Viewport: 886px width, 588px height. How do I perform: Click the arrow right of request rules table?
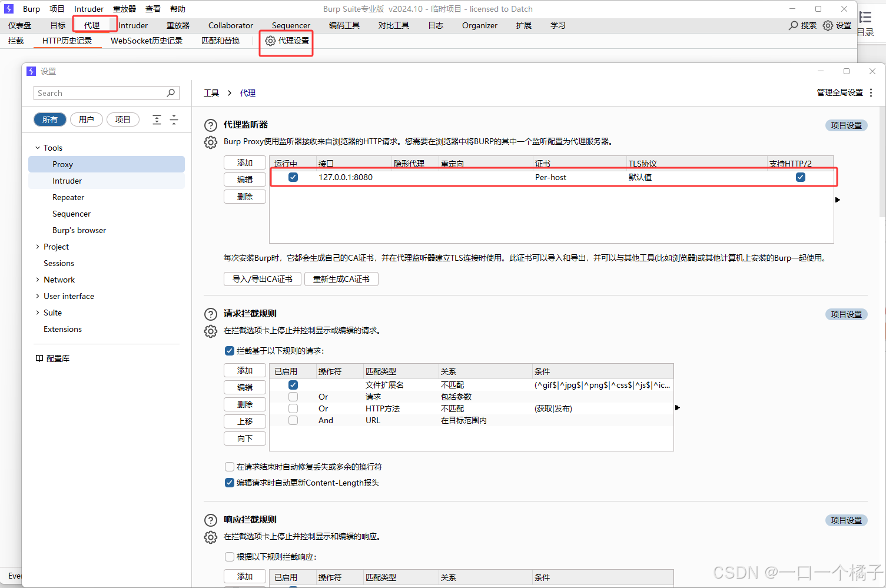click(x=678, y=407)
